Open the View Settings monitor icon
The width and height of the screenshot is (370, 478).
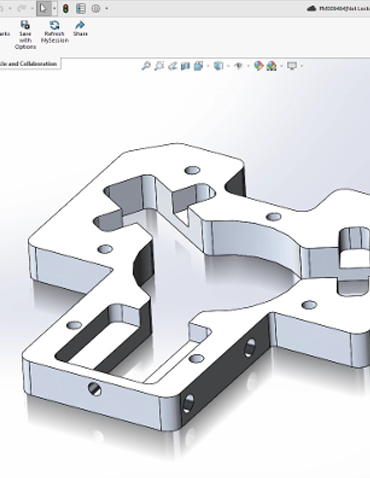(x=292, y=66)
